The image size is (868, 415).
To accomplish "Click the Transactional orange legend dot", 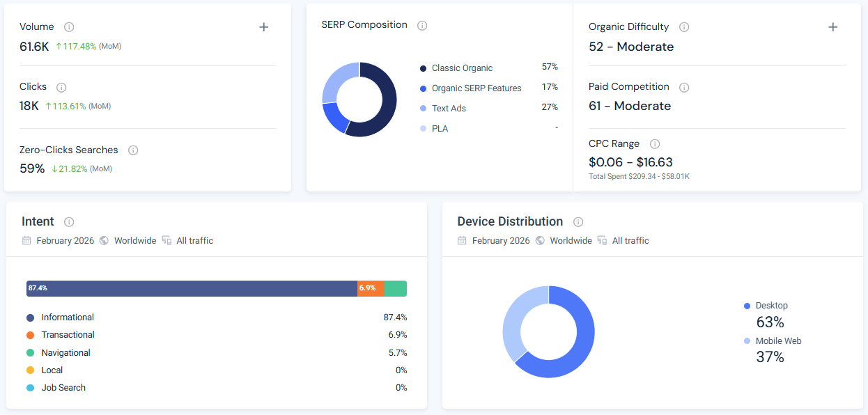I will pos(30,335).
